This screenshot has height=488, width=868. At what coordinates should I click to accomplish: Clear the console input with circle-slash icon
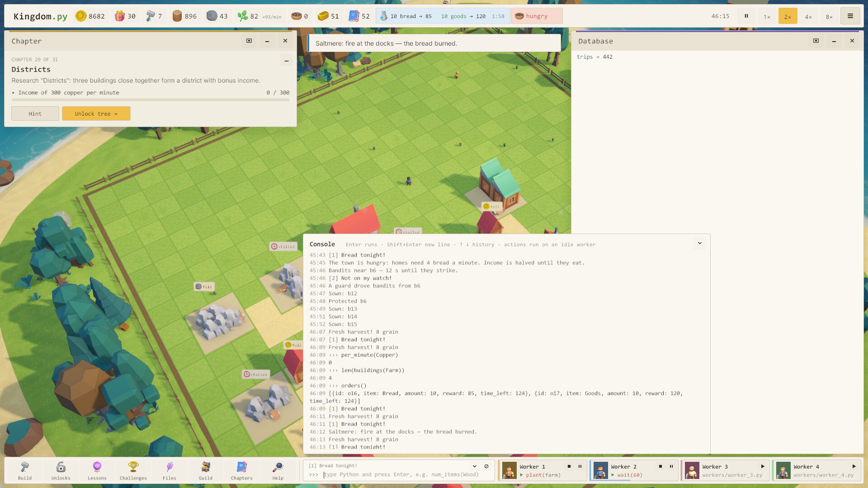coord(486,466)
